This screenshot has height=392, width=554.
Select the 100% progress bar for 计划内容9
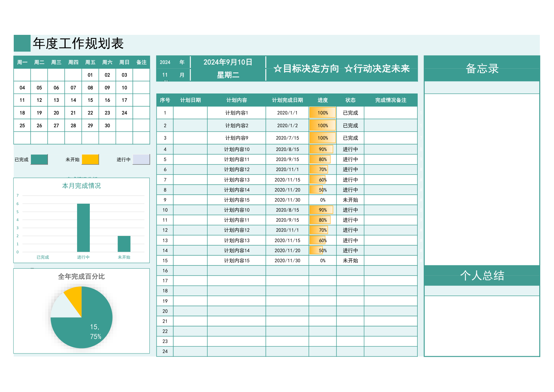pyautogui.click(x=322, y=138)
